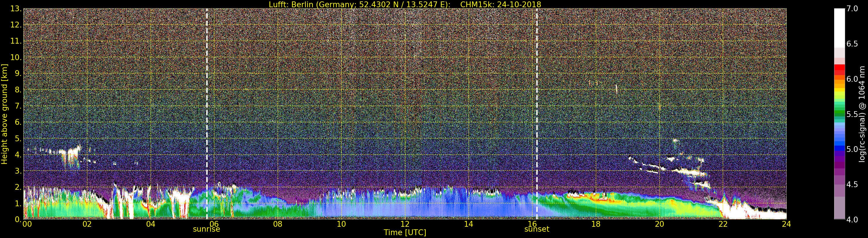This screenshot has height=238, width=868.
Task: Click the plot title 'Lufft: Berlin (Germany; 52.4302 N / 13.5247 E): CHM15k: 24-10-2018'
Action: [x=405, y=4]
